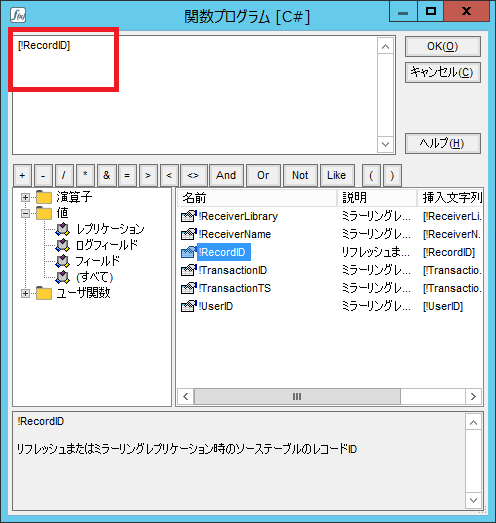This screenshot has width=496, height=523.
Task: Click the キャンセル(C) button
Action: 443,72
